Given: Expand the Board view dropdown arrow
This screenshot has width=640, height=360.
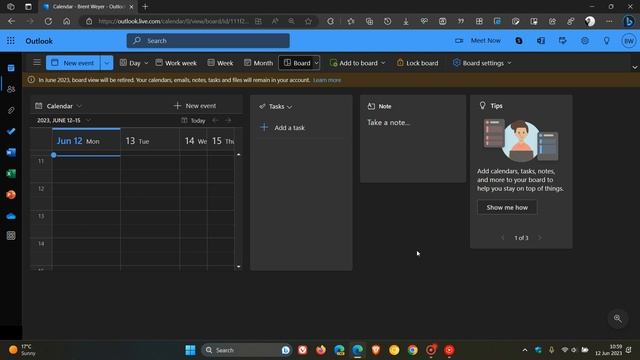Looking at the screenshot, I should click(x=316, y=63).
